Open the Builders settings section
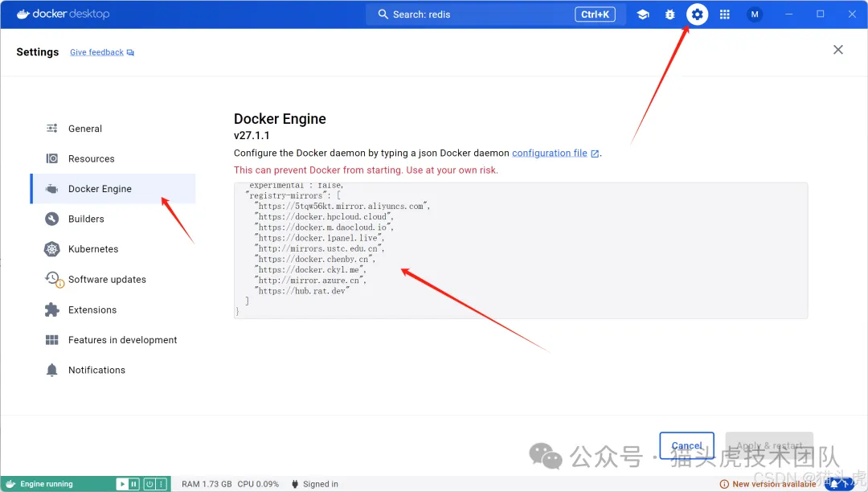Screen dimensions: 868x492 (113, 219)
